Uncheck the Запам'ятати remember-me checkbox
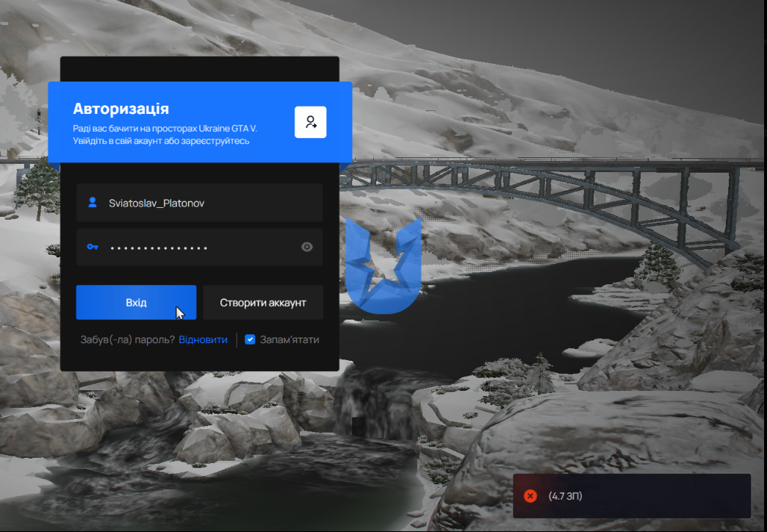Screen dimensions: 767x532 click(x=250, y=339)
